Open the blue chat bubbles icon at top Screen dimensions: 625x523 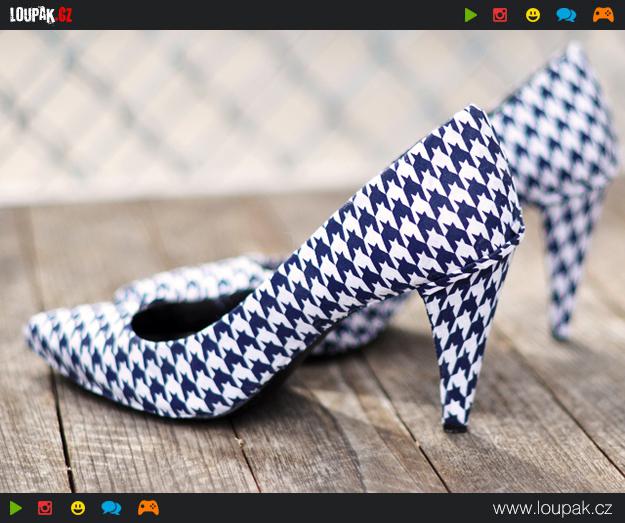click(566, 15)
